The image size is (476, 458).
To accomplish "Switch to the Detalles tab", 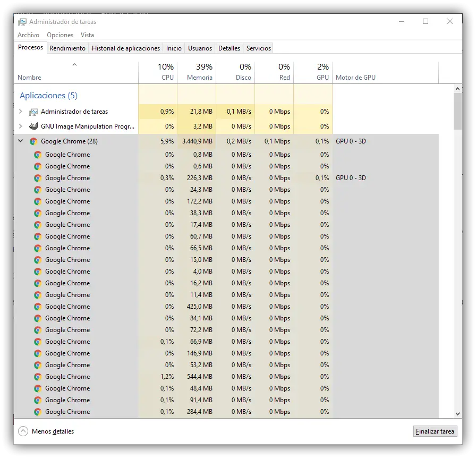I will [229, 48].
